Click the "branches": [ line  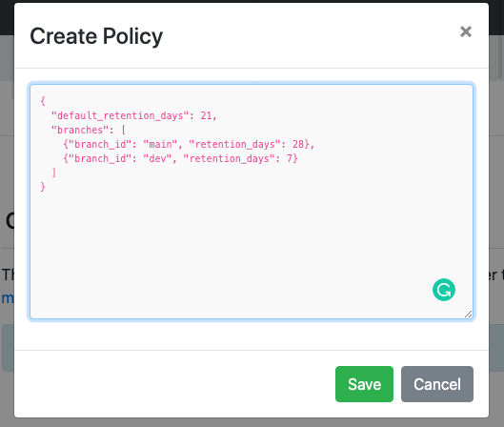click(89, 130)
